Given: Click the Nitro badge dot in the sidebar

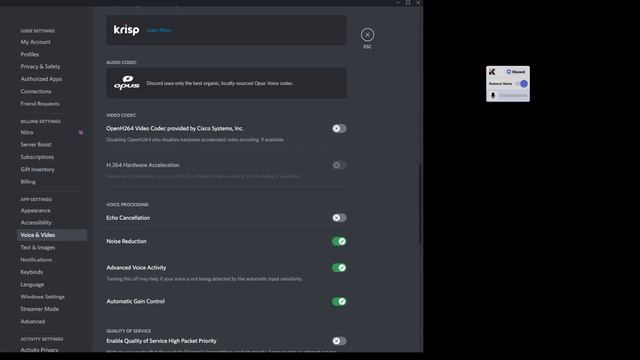Looking at the screenshot, I should (x=81, y=133).
